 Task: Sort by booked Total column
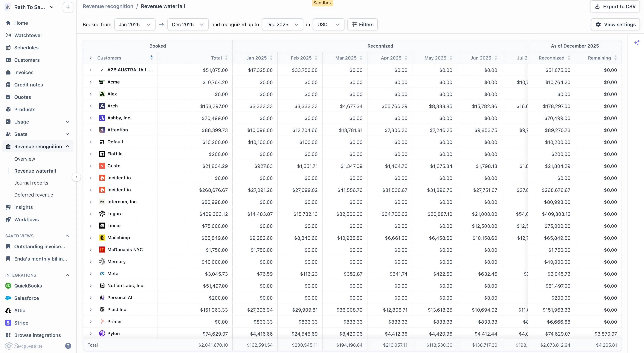(226, 58)
